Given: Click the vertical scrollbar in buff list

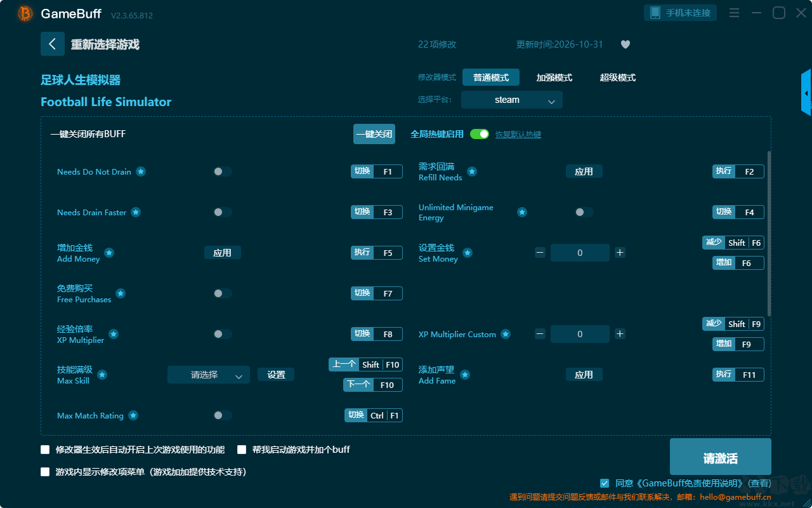Looking at the screenshot, I should tap(769, 234).
